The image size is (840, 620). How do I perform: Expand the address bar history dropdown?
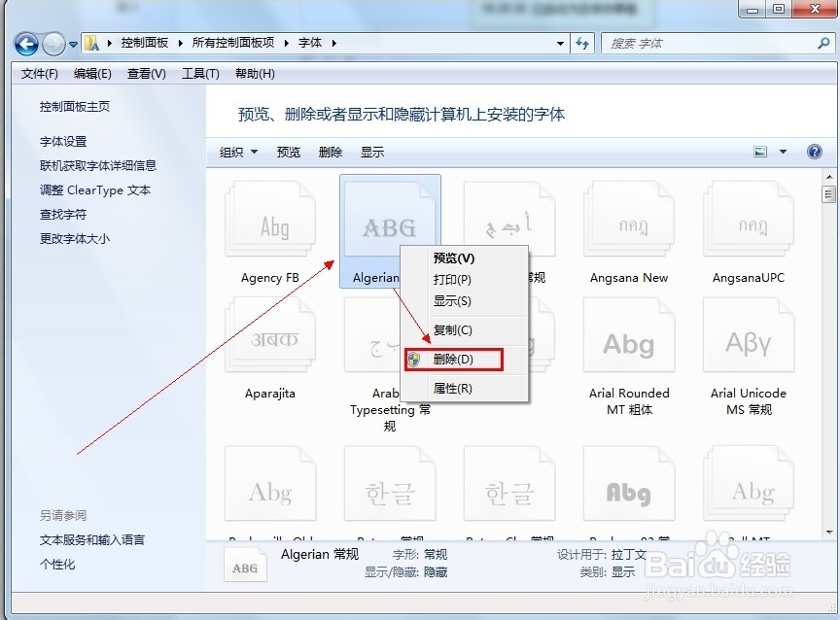560,44
